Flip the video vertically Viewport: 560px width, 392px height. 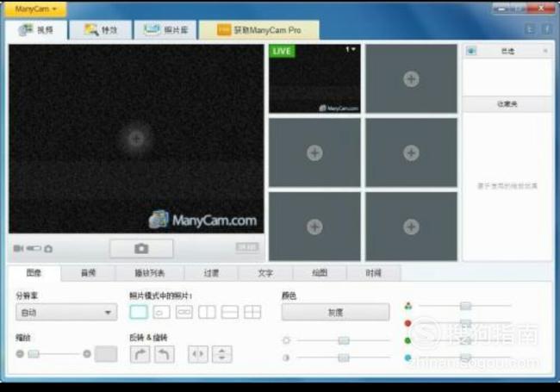click(222, 354)
